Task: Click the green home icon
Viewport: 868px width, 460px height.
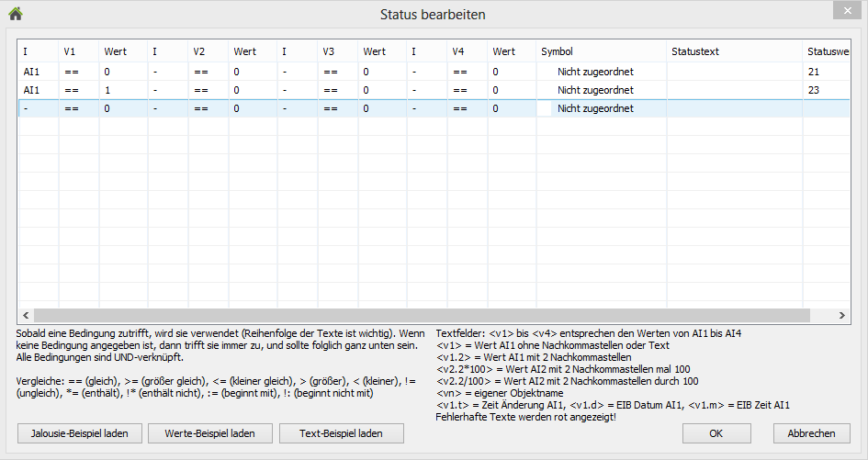Action: tap(16, 13)
